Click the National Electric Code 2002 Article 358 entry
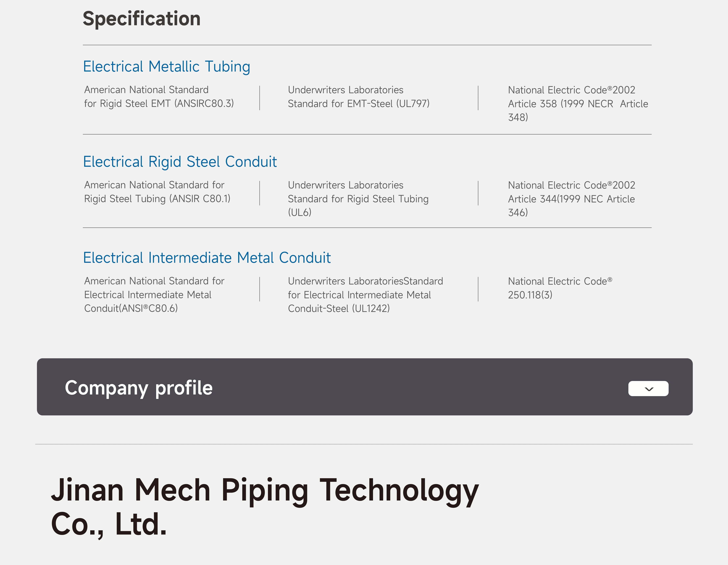This screenshot has height=565, width=728. 578,103
